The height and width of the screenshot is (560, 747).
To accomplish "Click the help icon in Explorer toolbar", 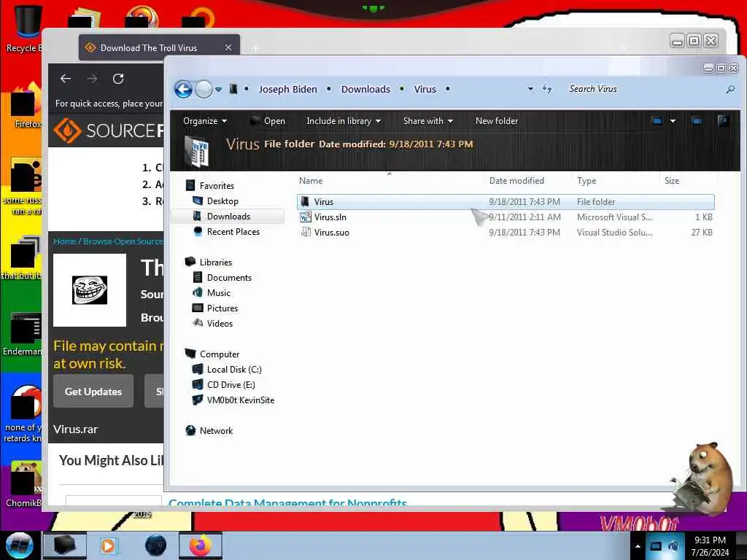I will pyautogui.click(x=723, y=121).
